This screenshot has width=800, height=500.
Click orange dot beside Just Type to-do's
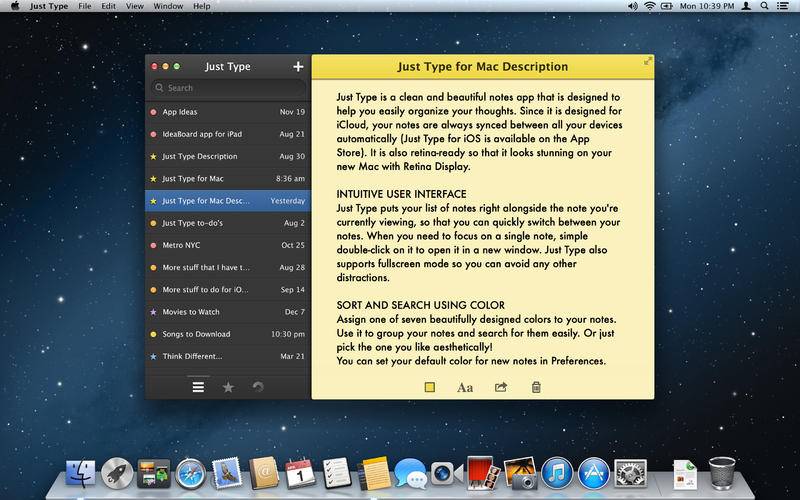(153, 223)
